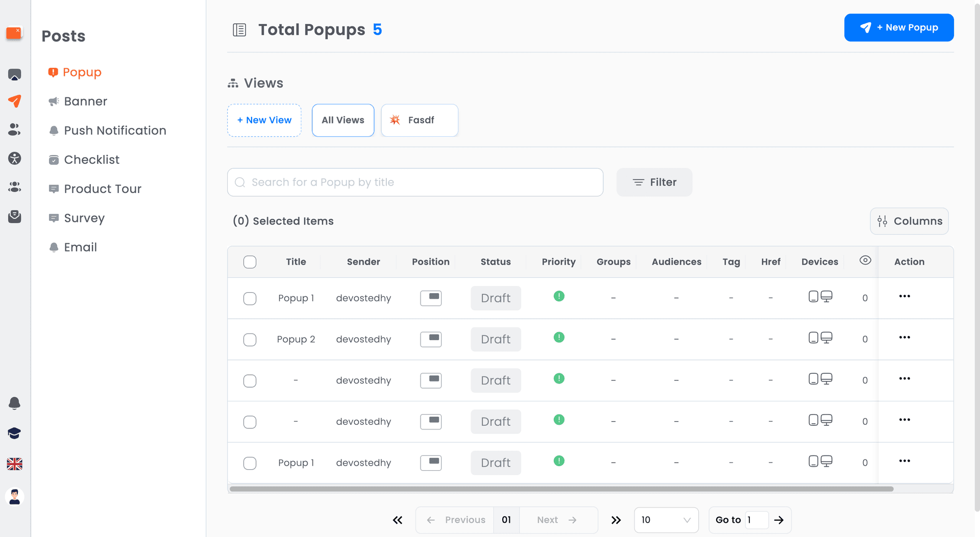Toggle the select-all checkbox in table header
The height and width of the screenshot is (537, 980).
tap(250, 262)
